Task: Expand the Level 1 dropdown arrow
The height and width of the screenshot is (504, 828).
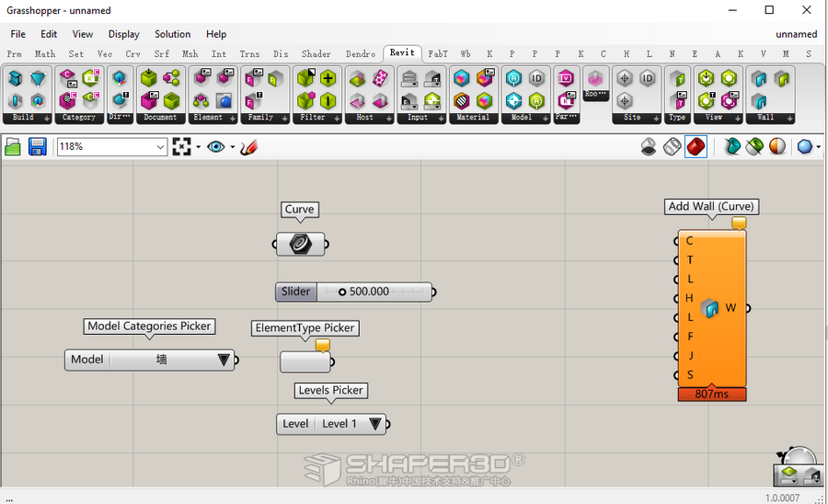Action: coord(375,424)
